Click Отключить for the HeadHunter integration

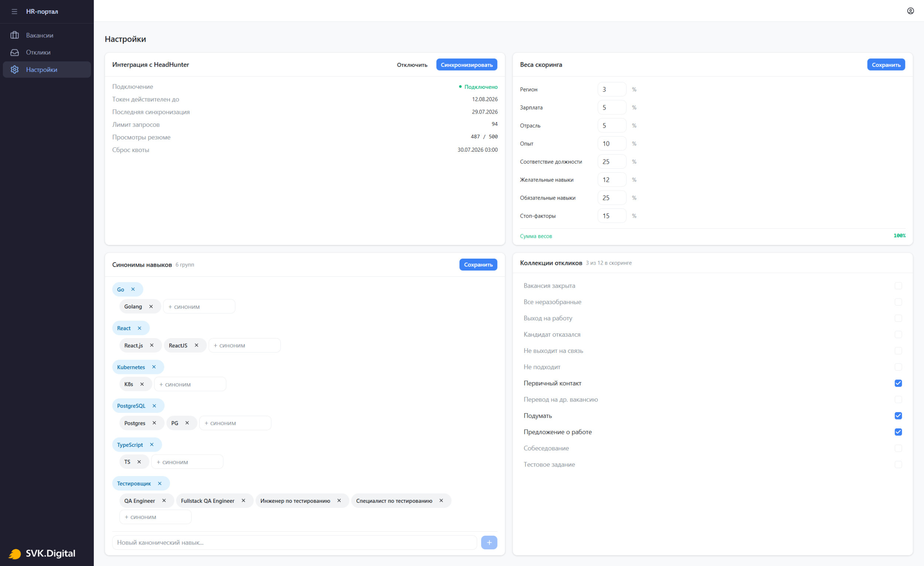click(x=412, y=65)
